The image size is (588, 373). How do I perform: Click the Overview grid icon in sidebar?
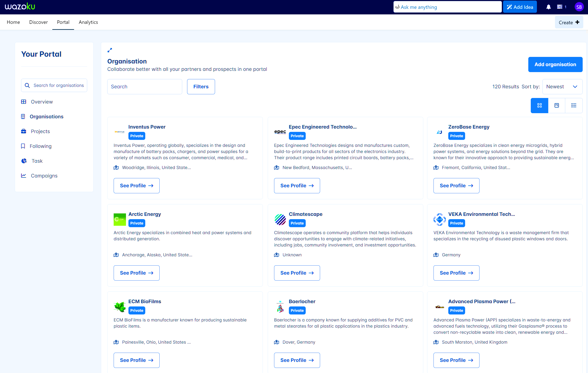pyautogui.click(x=23, y=102)
